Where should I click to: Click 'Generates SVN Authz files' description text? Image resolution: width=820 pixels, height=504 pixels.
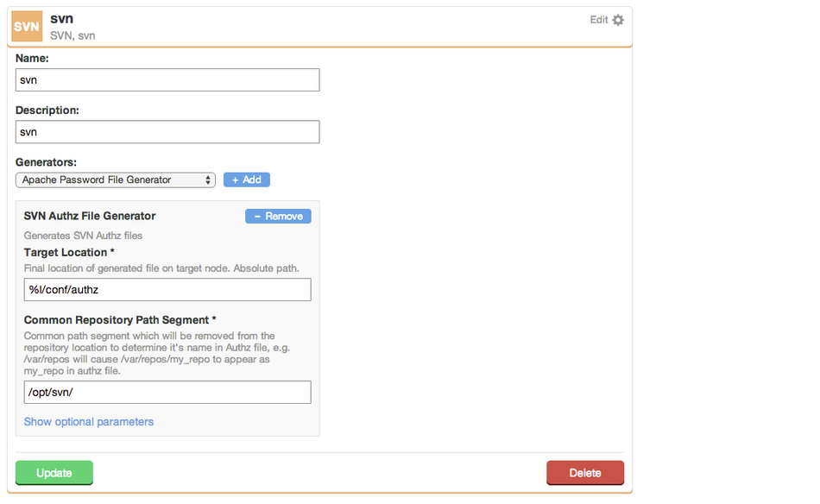(83, 236)
